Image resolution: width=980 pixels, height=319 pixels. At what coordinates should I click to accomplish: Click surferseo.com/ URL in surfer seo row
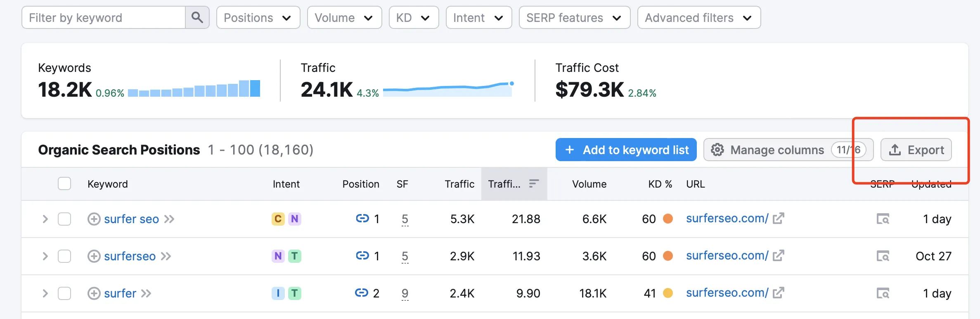727,218
